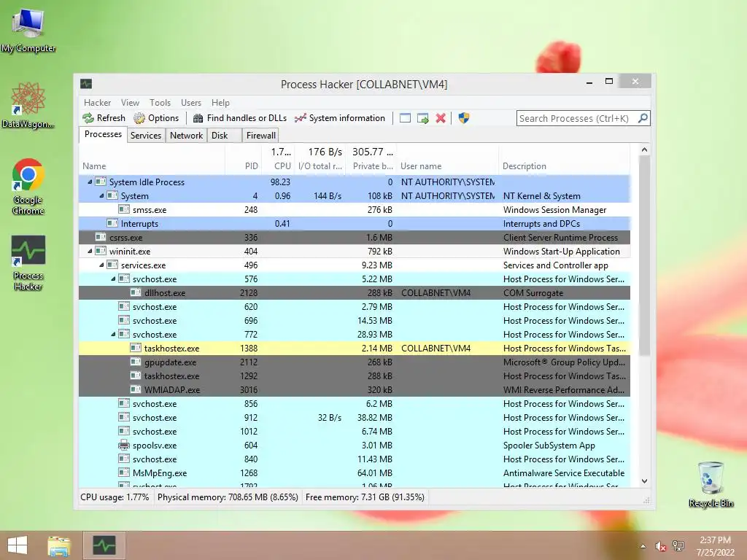The width and height of the screenshot is (747, 560).
Task: Switch to the Network tab
Action: pyautogui.click(x=186, y=136)
